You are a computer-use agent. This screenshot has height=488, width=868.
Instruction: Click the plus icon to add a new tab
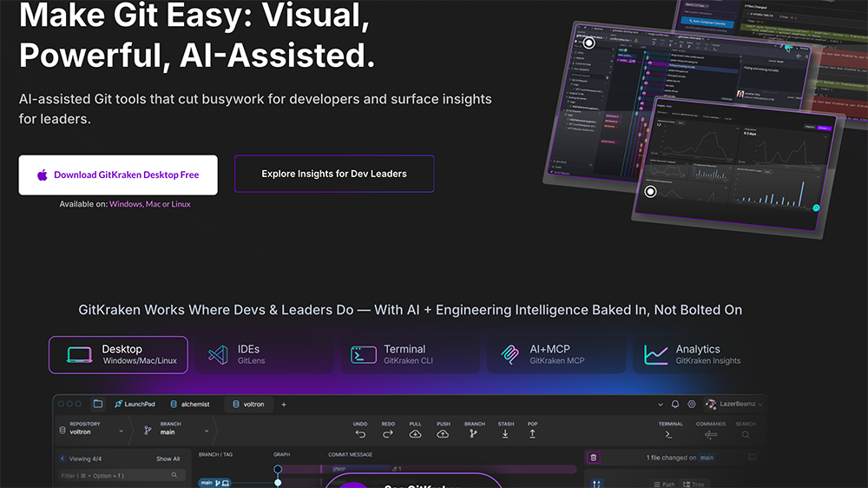click(x=284, y=405)
